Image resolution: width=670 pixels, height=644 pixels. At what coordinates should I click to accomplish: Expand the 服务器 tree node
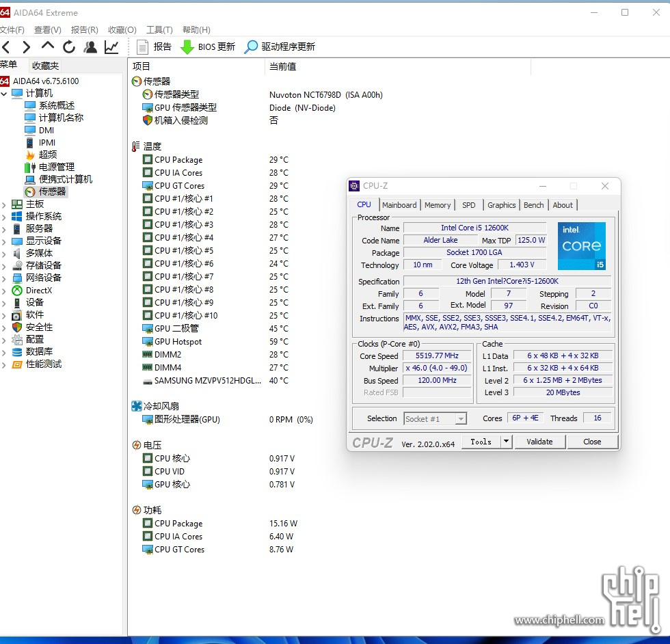coord(4,230)
